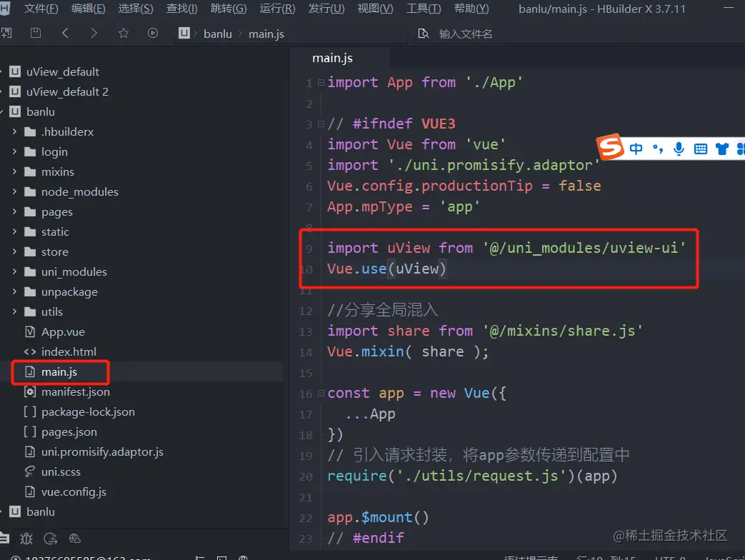
Task: Click the uni.scss file icon
Action: click(30, 471)
